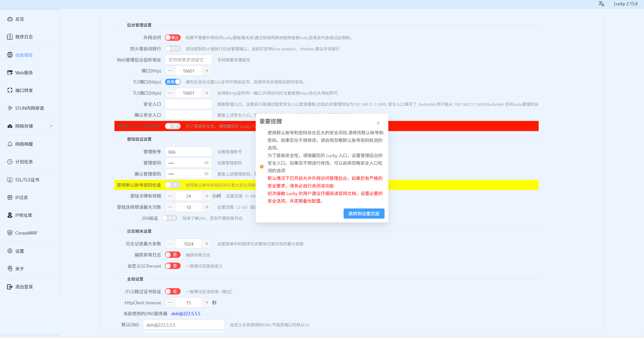Viewport: 644px width, 338px height.
Task: Open the SSL/TLS证书 menu item
Action: coord(27,180)
